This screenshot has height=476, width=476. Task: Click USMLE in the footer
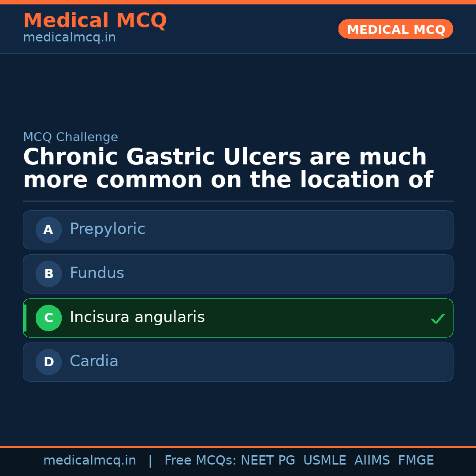[324, 461]
